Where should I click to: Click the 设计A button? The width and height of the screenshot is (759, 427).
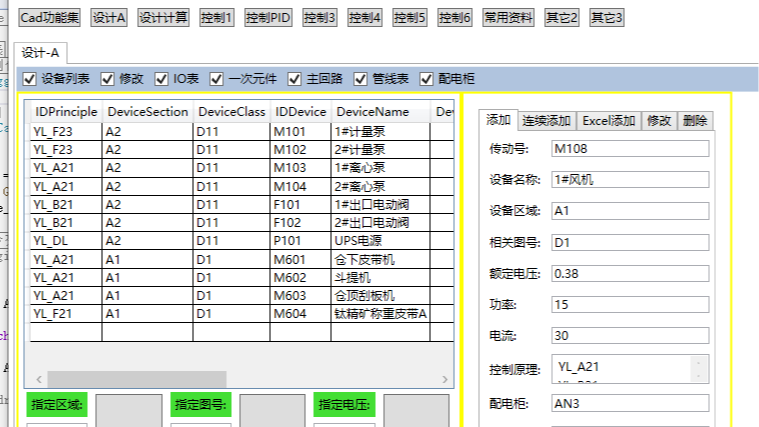pos(109,18)
